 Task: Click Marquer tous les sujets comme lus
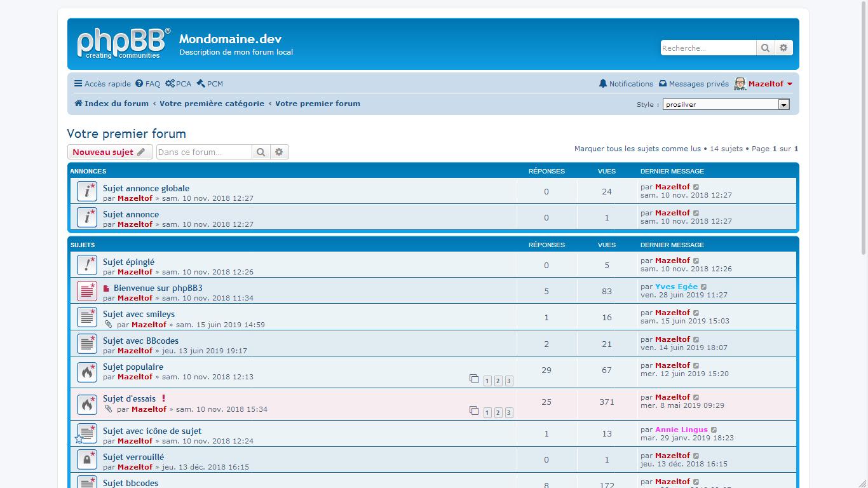tap(637, 149)
